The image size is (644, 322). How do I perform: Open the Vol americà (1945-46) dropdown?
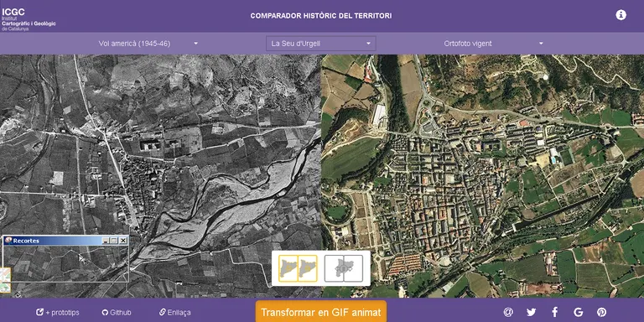(x=148, y=44)
